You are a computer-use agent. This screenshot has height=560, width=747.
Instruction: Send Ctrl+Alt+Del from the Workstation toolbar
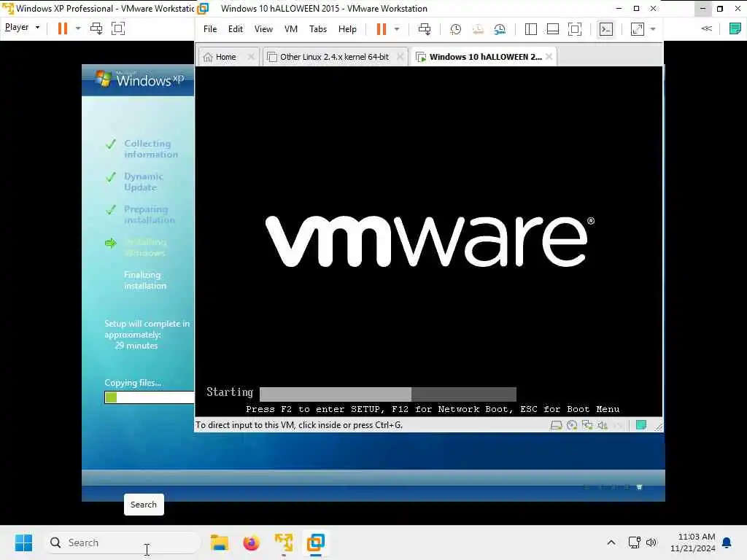pos(424,29)
